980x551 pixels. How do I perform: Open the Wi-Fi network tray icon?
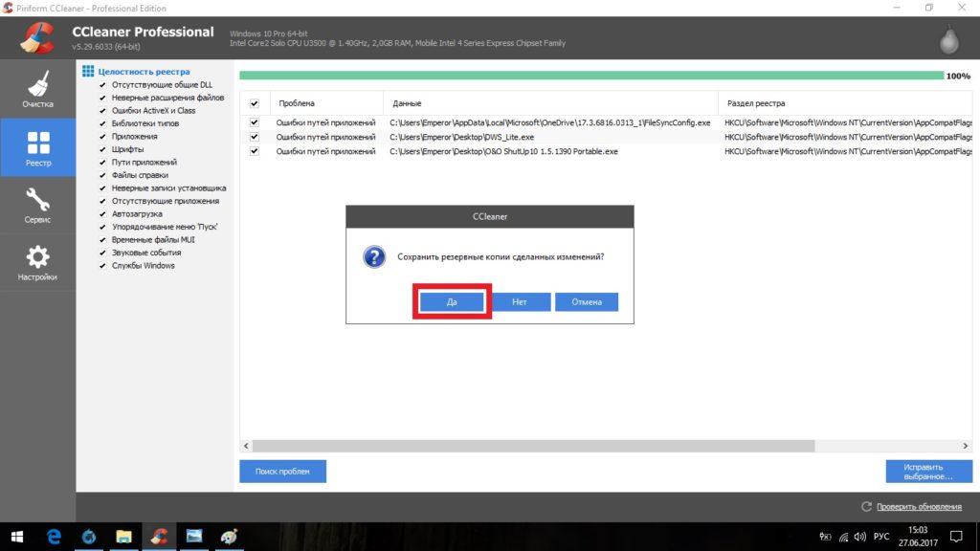(x=843, y=537)
